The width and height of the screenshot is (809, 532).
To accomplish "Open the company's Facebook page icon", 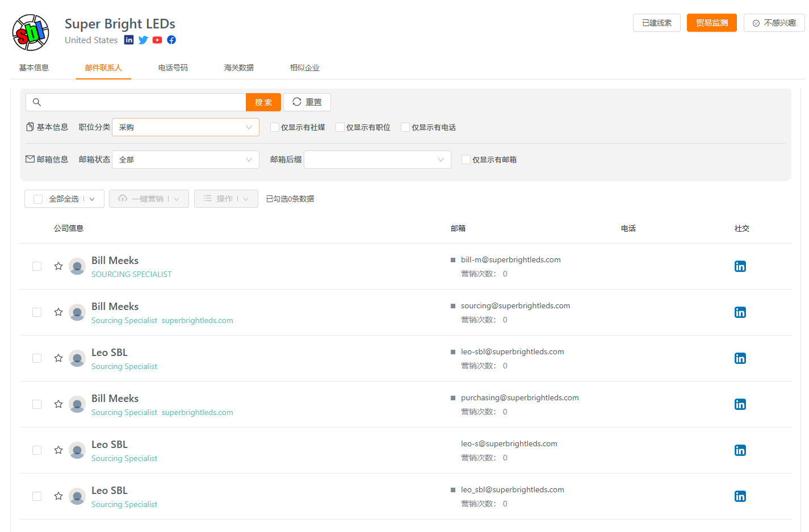I will [x=171, y=40].
